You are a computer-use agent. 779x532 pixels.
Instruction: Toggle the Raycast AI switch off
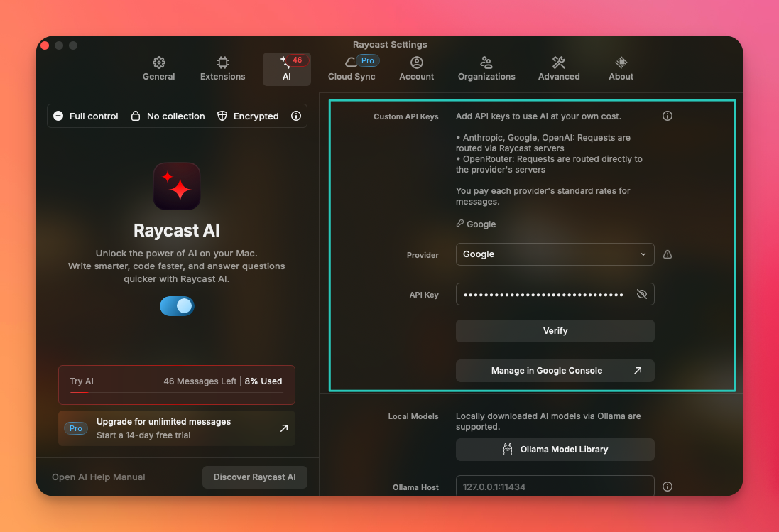click(177, 305)
